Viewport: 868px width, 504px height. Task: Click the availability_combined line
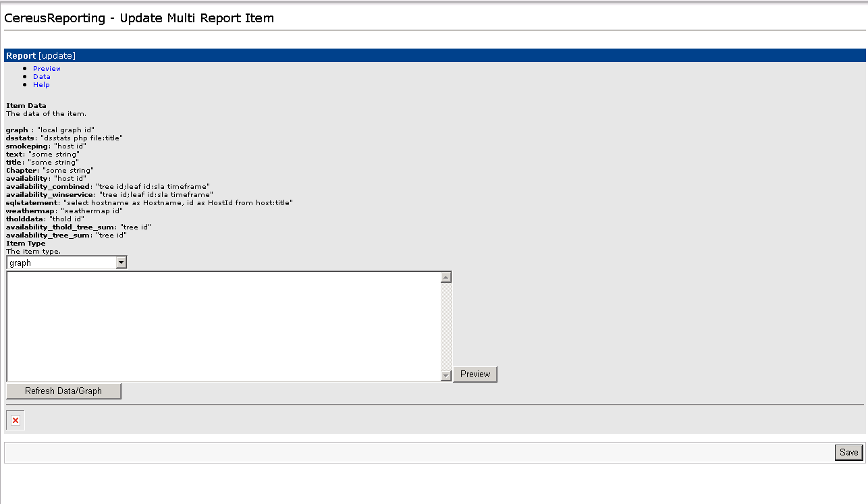108,186
